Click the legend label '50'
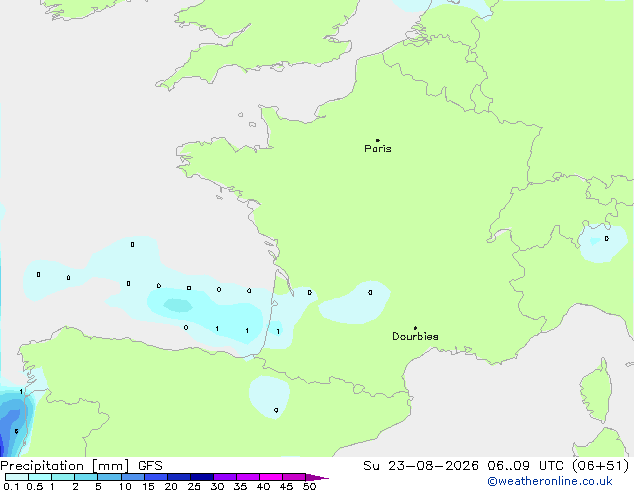 (x=309, y=486)
